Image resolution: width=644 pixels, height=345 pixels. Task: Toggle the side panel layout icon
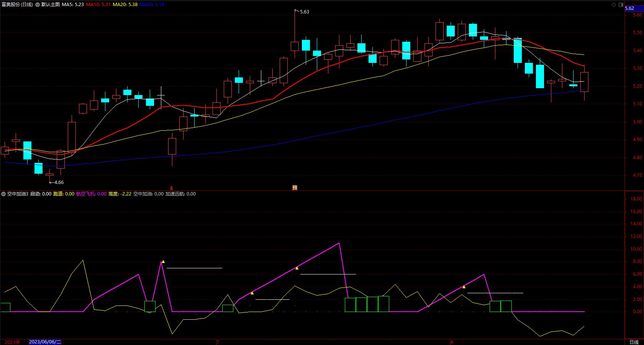coord(621,5)
